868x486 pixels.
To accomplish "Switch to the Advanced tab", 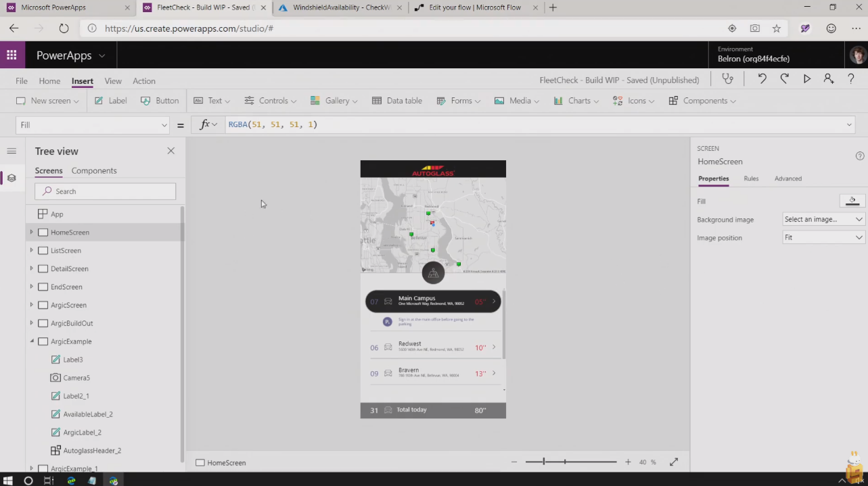I will coord(788,178).
